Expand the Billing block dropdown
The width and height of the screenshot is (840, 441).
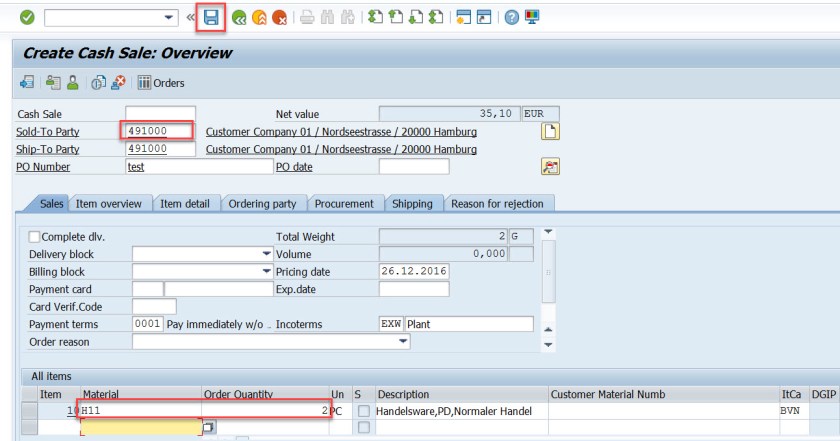coord(266,272)
